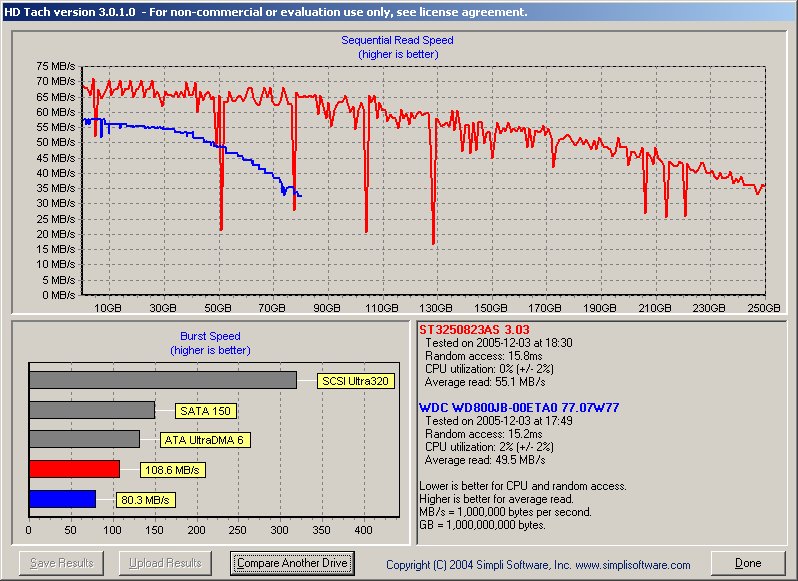Viewport: 798px width, 581px height.
Task: Click the Sequential Read Speed title
Action: (397, 40)
